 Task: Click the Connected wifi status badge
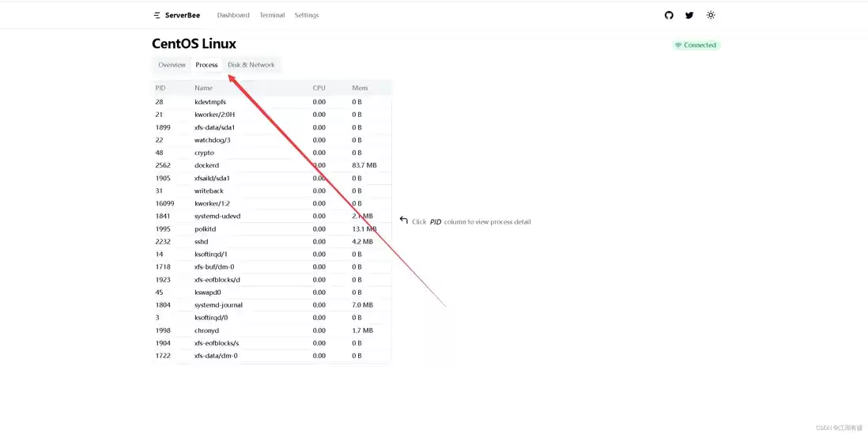tap(696, 45)
